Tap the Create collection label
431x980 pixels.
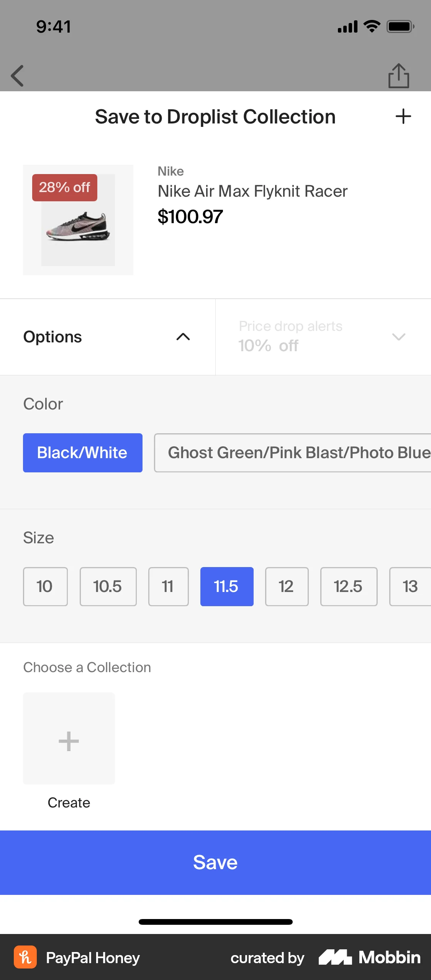[x=69, y=802]
